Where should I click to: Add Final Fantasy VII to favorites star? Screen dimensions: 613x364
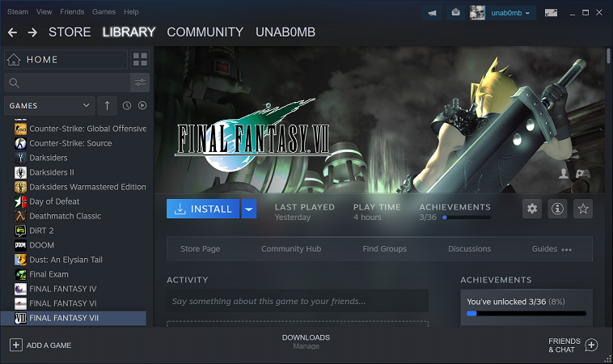583,209
